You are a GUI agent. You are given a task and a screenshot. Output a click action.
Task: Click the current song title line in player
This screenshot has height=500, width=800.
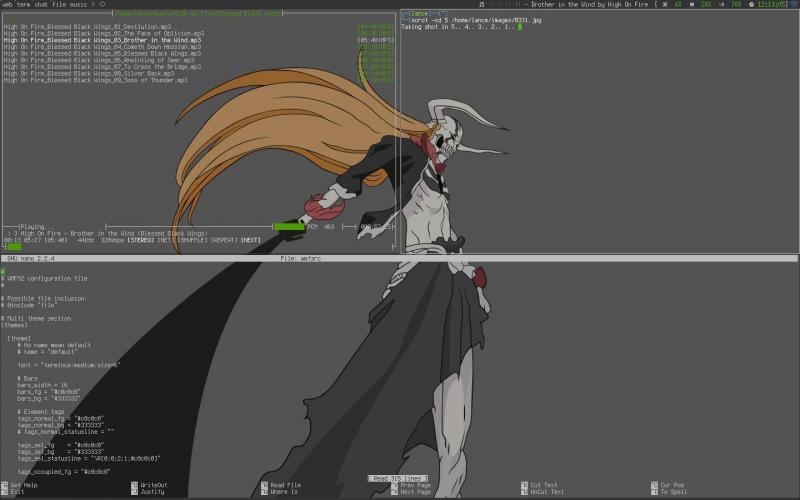coord(108,233)
